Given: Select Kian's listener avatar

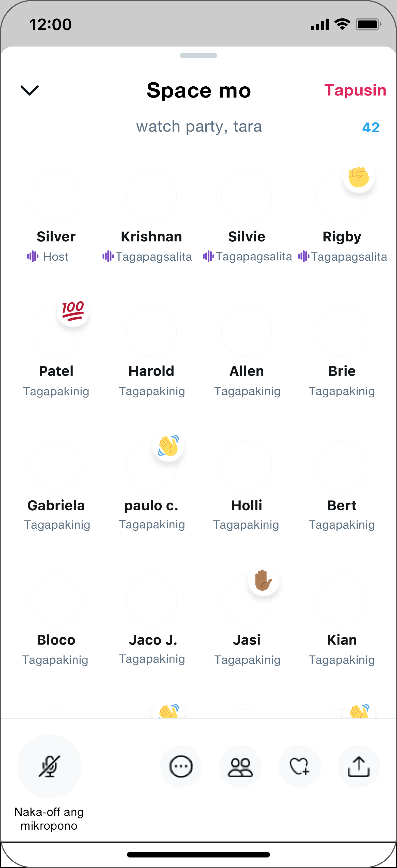Looking at the screenshot, I should [342, 600].
